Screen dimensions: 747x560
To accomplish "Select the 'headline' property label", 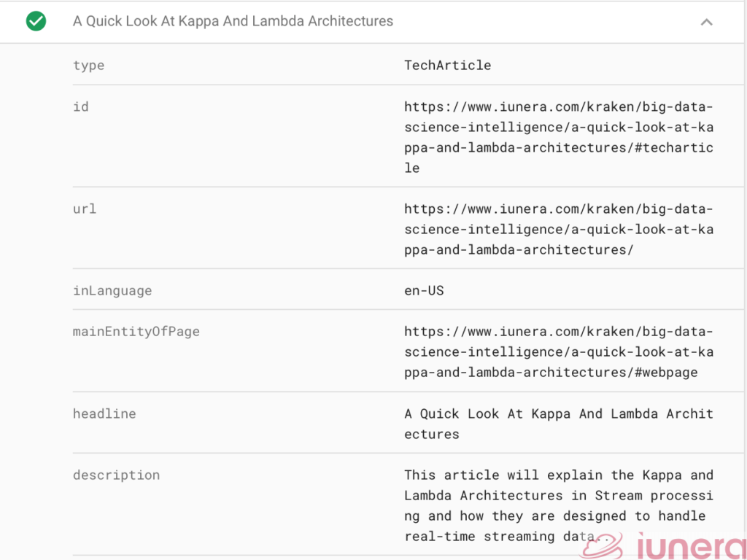I will tap(104, 413).
